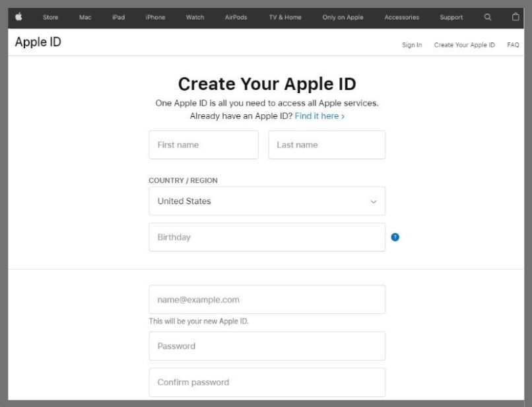Click the Sign In link

(x=412, y=45)
